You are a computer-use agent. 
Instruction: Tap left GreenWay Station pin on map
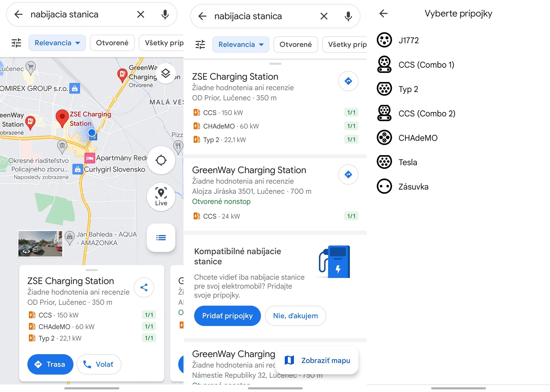coord(30,123)
